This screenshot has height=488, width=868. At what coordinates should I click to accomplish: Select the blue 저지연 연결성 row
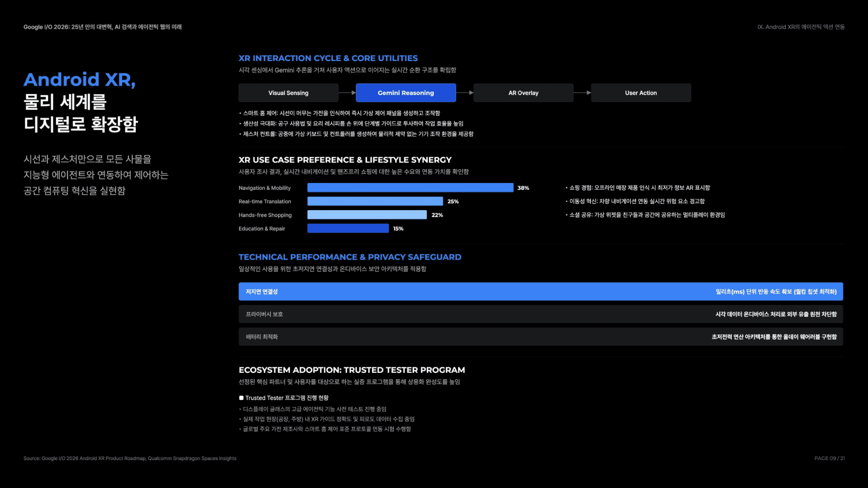[541, 291]
